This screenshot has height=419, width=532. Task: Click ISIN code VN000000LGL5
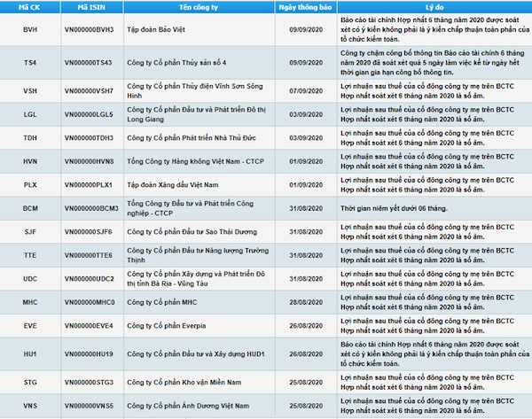tap(89, 114)
